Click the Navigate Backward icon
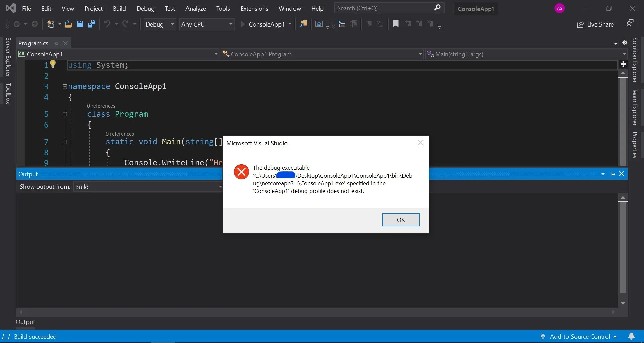 click(17, 24)
